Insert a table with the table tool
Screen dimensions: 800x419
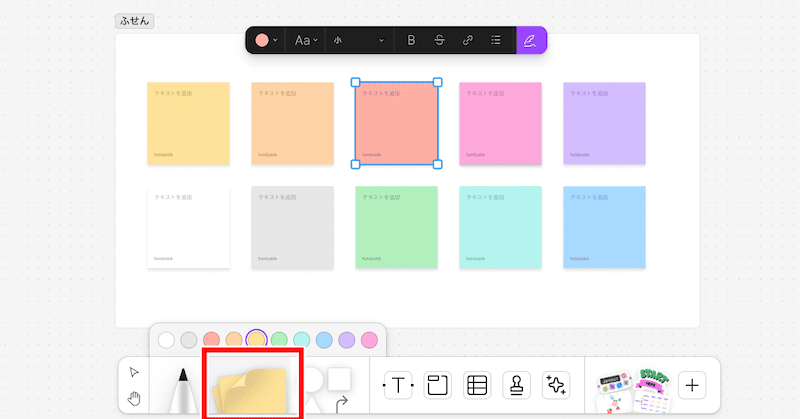click(x=477, y=385)
